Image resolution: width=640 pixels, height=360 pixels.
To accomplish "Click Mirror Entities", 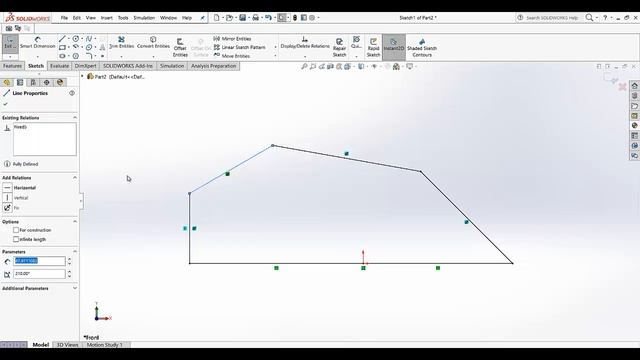I will click(x=232, y=39).
